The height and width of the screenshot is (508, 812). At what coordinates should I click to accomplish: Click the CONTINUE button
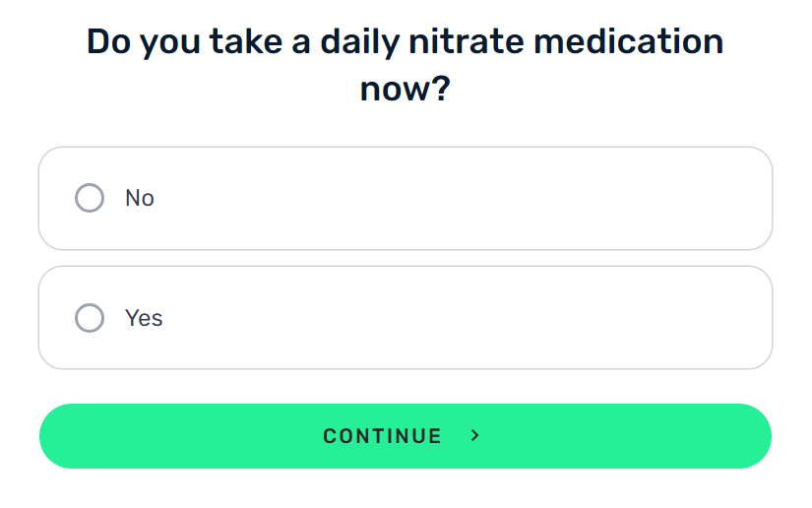click(x=406, y=436)
